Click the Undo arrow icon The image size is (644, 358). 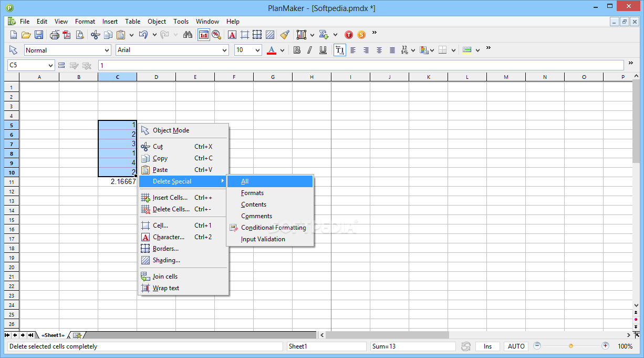tap(143, 35)
